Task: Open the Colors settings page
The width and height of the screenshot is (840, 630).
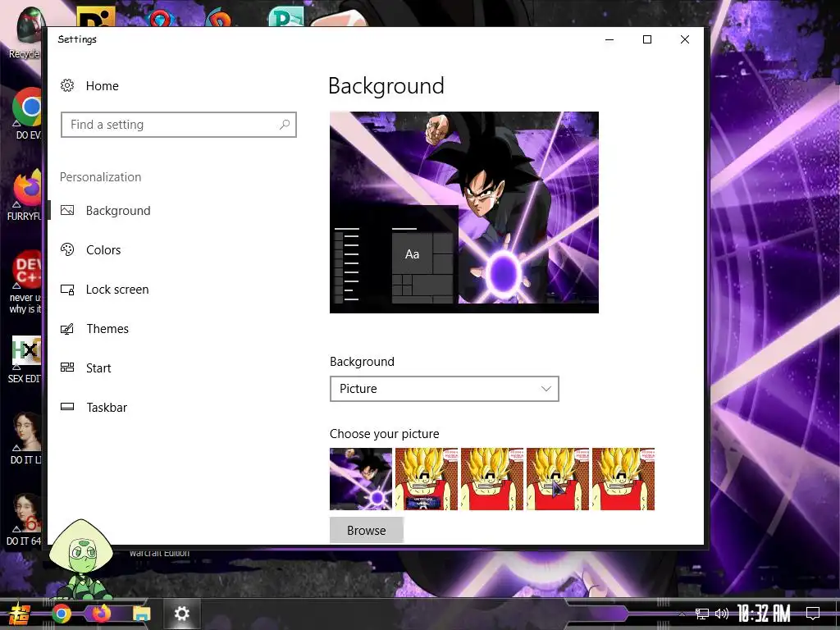Action: (103, 249)
